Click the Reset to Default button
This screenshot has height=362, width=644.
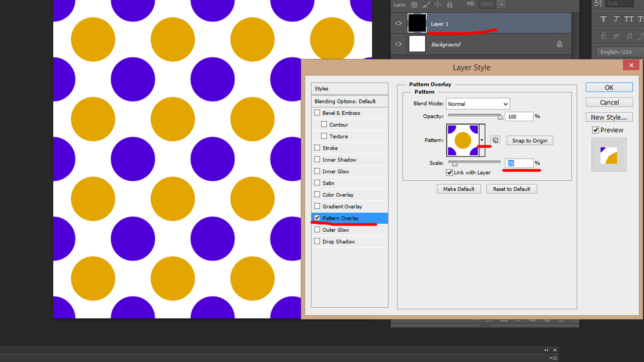pos(512,189)
